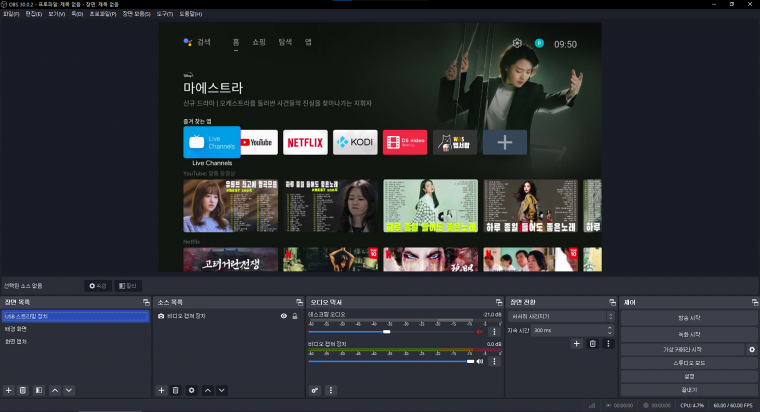Click camera icon of 비디오 캡쳐 장치 source
Image resolution: width=760 pixels, height=412 pixels.
point(161,316)
